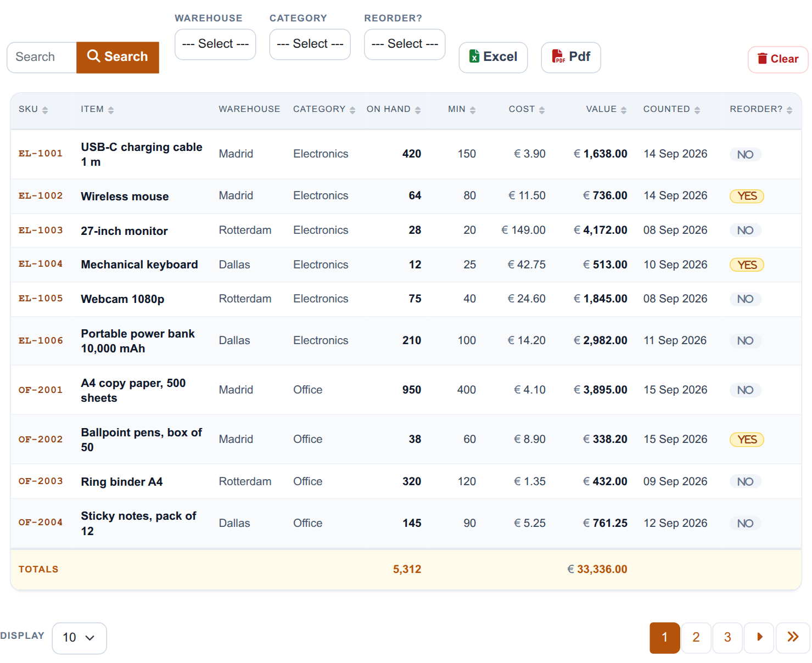The width and height of the screenshot is (812, 663).
Task: Go to page 2
Action: tap(696, 638)
